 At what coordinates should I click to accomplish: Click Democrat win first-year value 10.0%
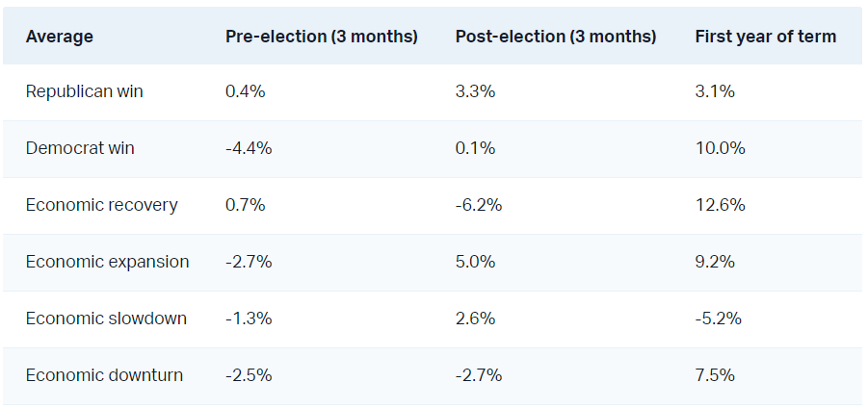click(x=720, y=148)
